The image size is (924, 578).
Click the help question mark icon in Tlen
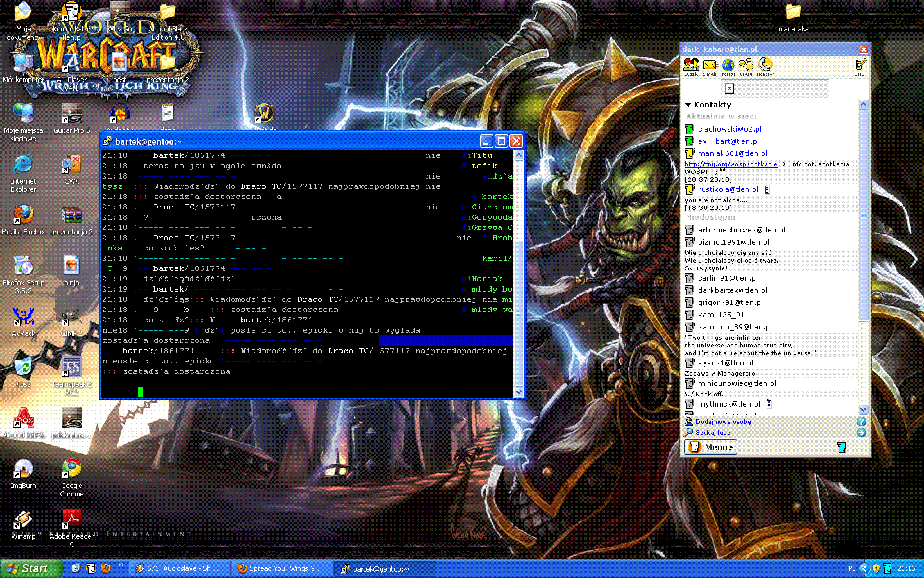point(861,422)
